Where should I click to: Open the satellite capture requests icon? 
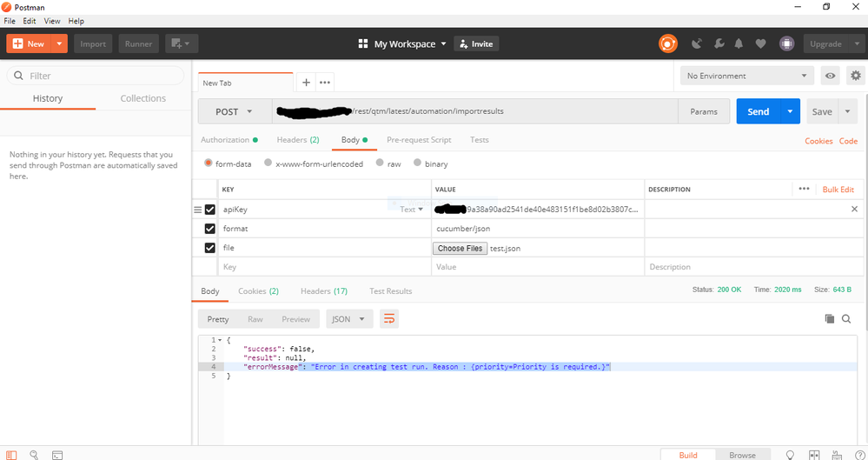[696, 43]
